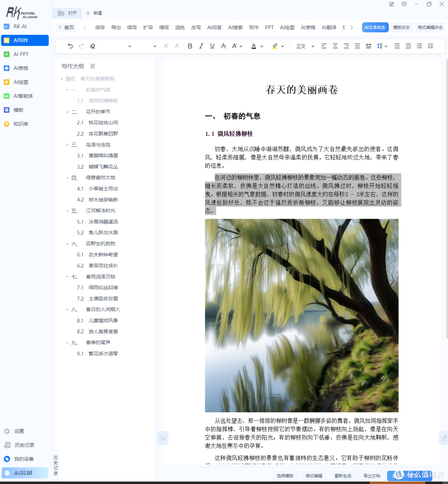Click the outline shortcut icon beside 写作大纲
448x484 pixels.
coord(93,66)
